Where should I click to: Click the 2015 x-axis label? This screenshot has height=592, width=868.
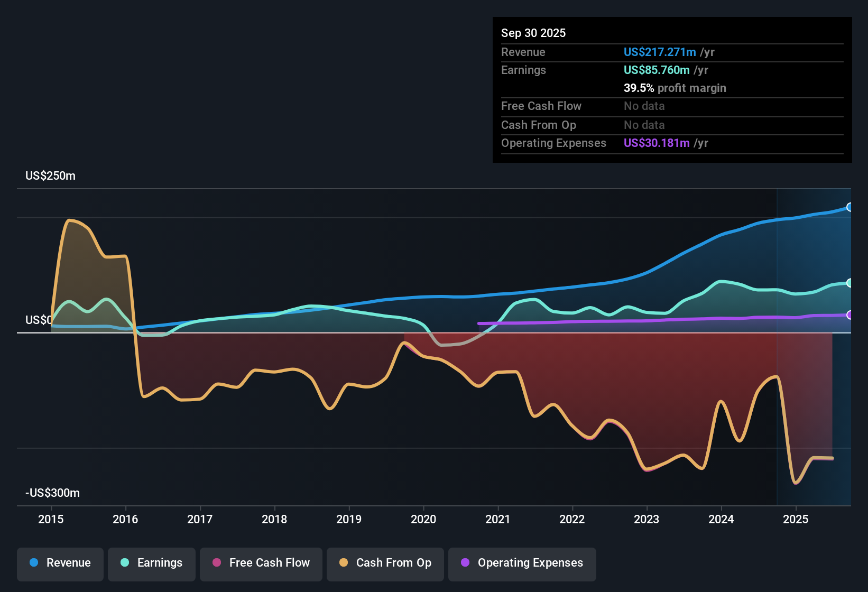(x=51, y=520)
